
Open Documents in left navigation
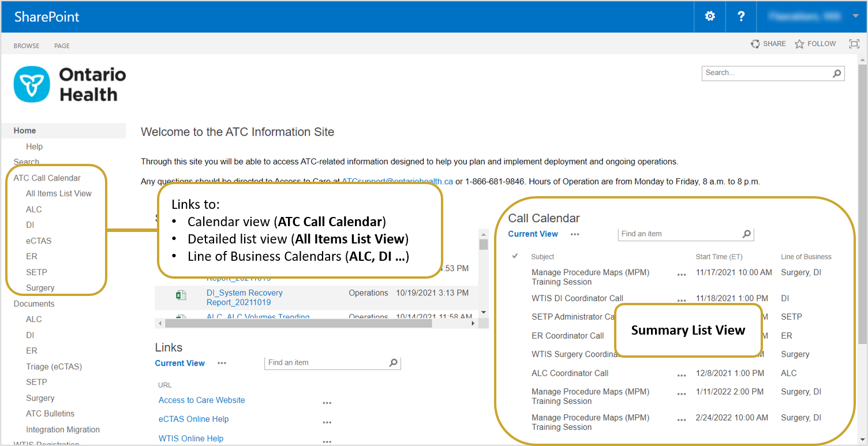tap(34, 303)
